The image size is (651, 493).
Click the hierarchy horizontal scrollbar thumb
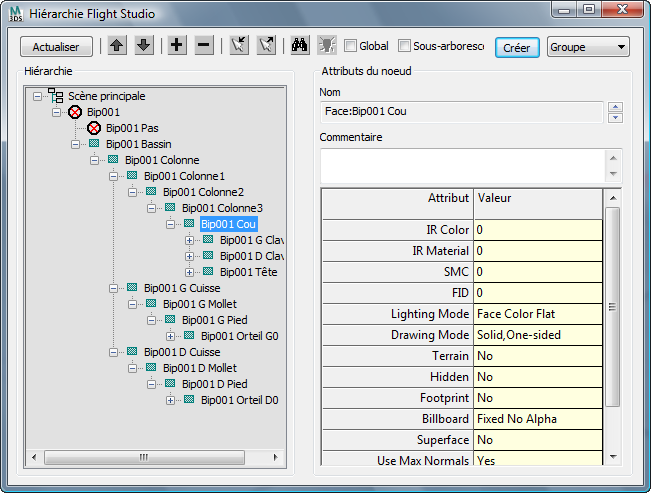144,458
